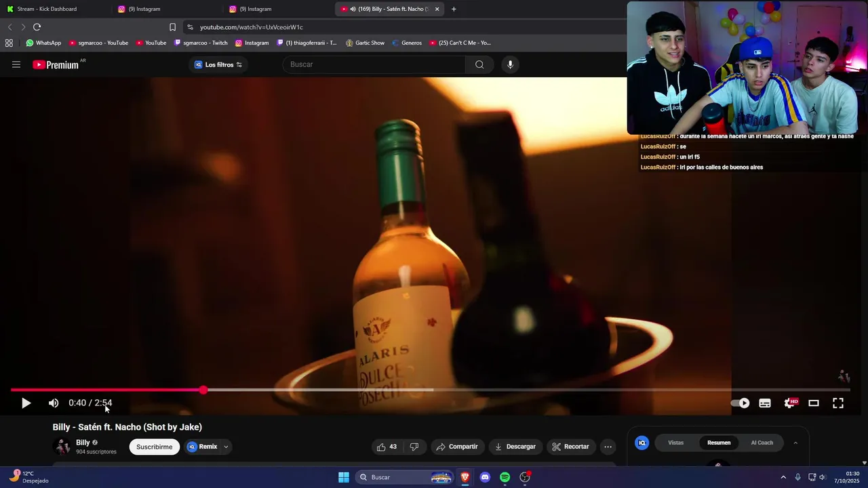Open more actions three-dot menu
This screenshot has height=488, width=868.
(x=608, y=447)
